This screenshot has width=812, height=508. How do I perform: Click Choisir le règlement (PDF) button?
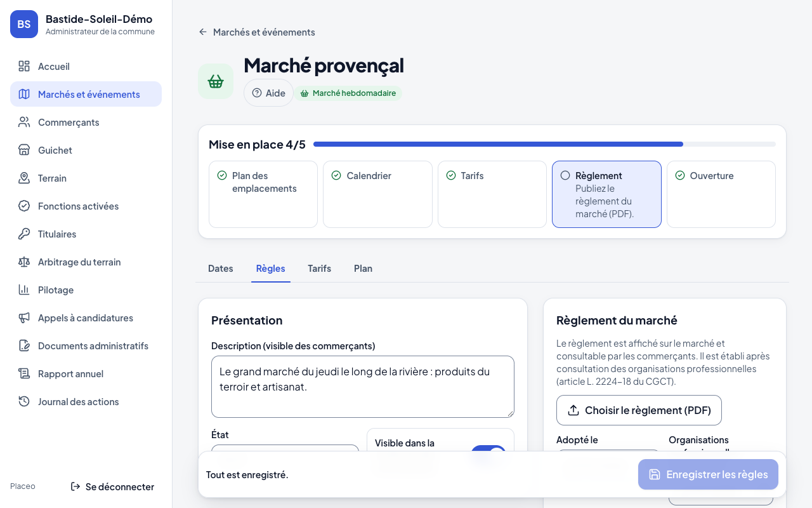[x=639, y=410]
